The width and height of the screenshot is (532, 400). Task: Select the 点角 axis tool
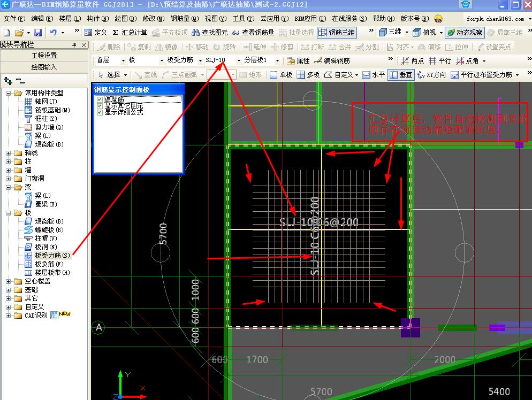pyautogui.click(x=467, y=60)
